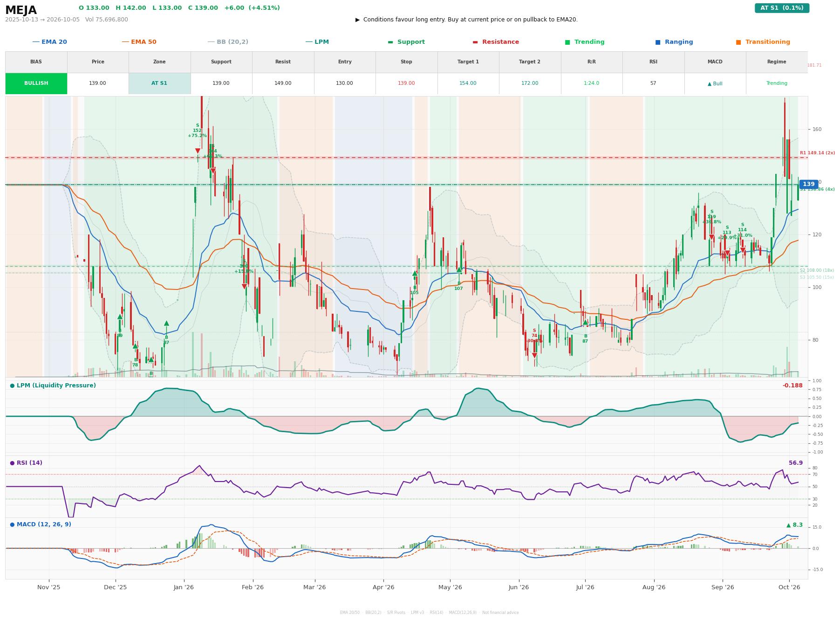Screen dimensions: 840x620
Task: Click the R1 149.14 (2x) resistance label
Action: [x=817, y=153]
